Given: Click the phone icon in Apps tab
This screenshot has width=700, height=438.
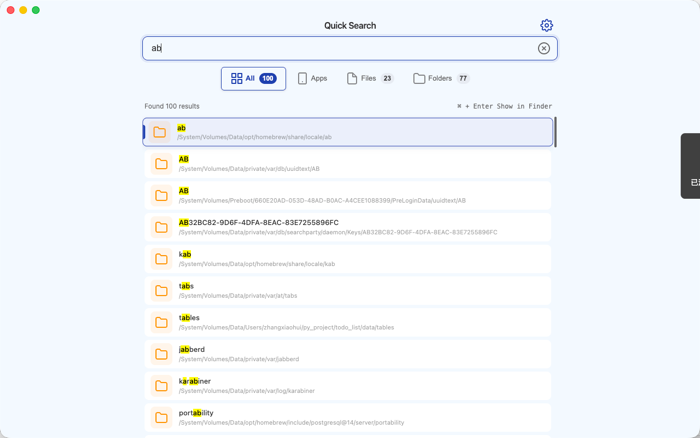Looking at the screenshot, I should click(302, 79).
